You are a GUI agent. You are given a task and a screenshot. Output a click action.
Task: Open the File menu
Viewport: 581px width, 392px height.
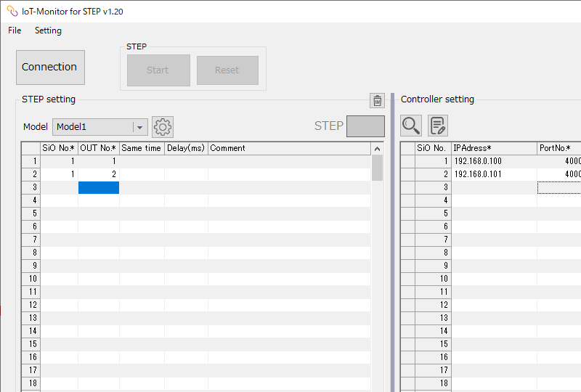click(x=15, y=30)
